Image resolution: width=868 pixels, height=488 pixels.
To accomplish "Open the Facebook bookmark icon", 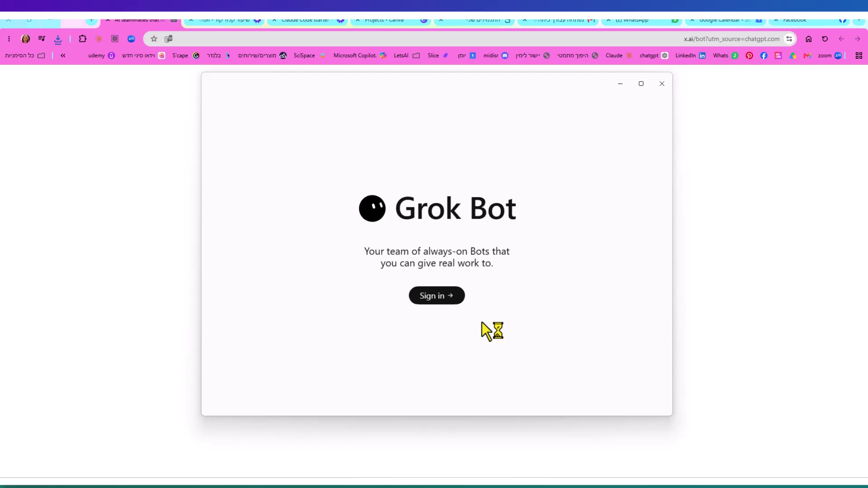I will coord(764,56).
